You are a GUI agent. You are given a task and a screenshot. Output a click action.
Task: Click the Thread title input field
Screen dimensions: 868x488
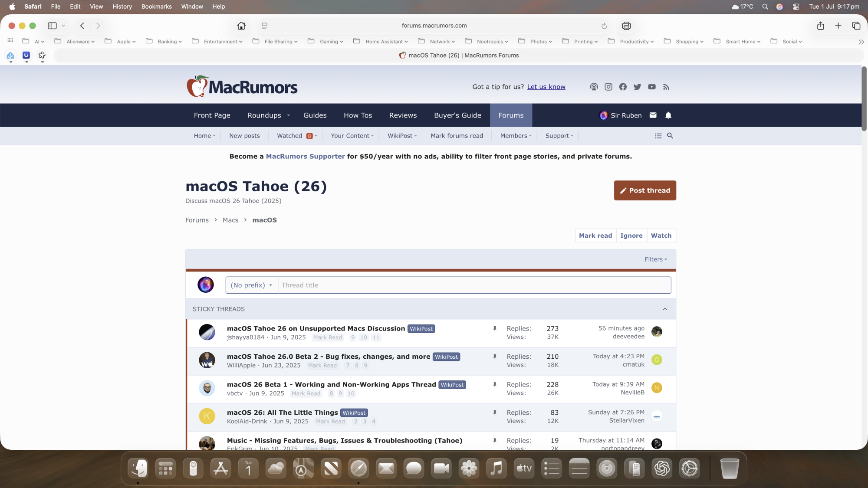click(x=474, y=285)
